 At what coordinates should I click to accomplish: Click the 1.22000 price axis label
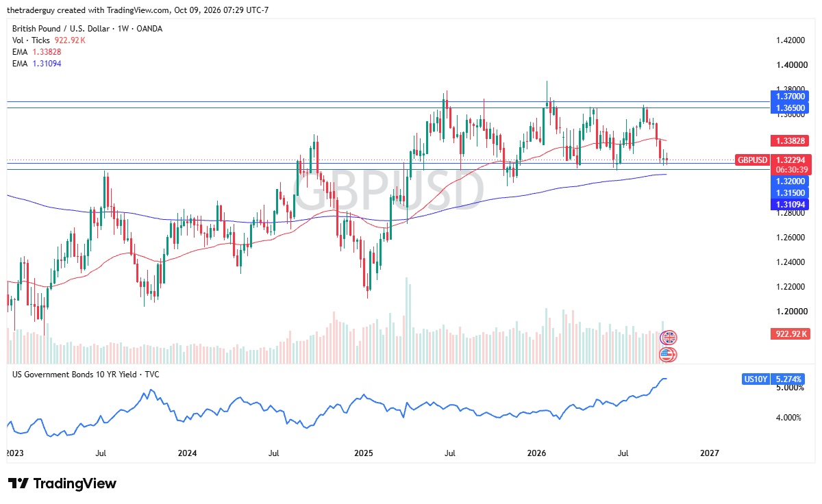[790, 286]
